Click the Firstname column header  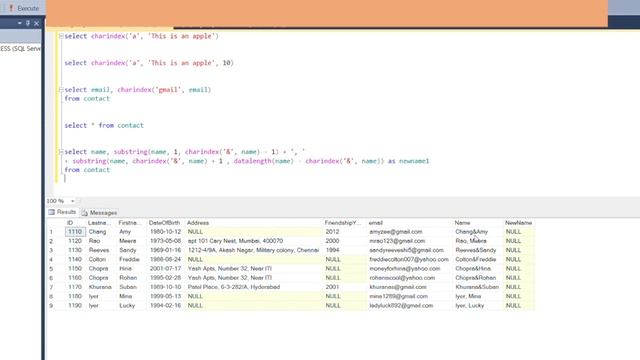[x=131, y=223]
